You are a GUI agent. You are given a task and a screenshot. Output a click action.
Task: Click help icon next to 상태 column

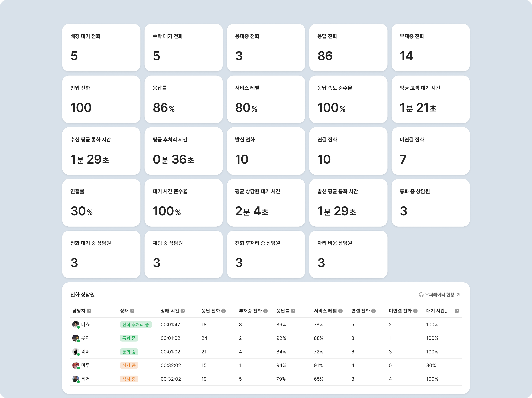[x=132, y=311]
